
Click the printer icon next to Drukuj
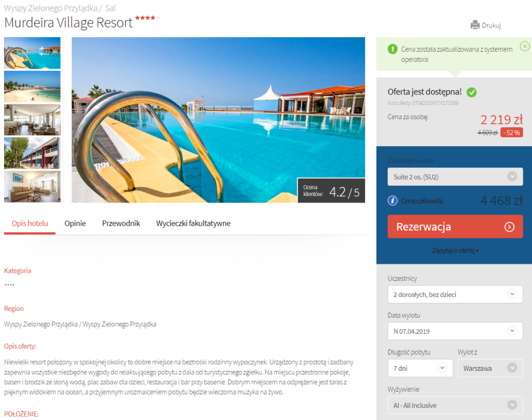[475, 25]
